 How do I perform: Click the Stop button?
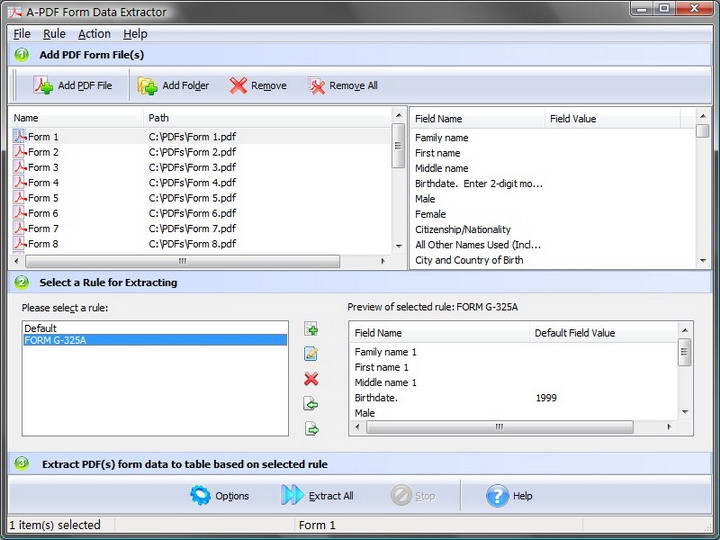pos(413,496)
